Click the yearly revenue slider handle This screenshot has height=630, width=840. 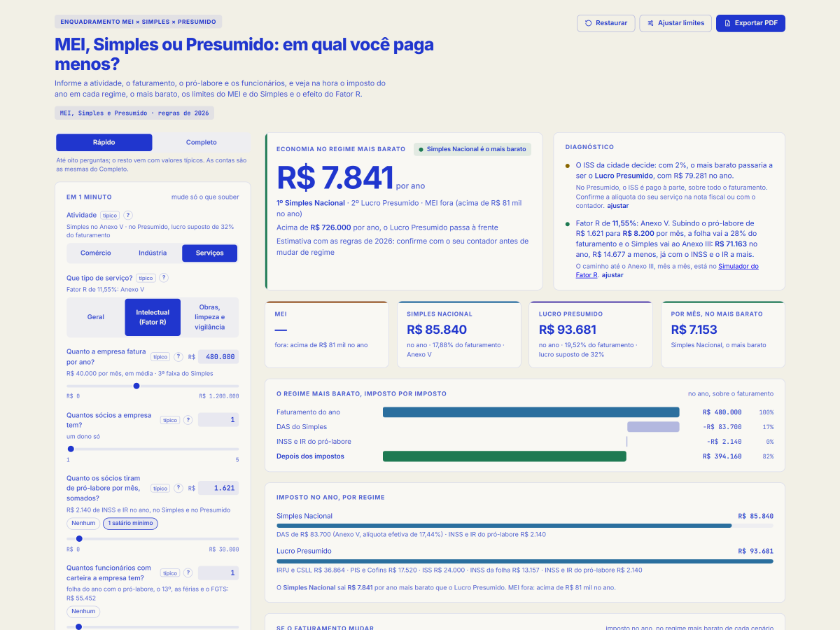click(x=136, y=386)
